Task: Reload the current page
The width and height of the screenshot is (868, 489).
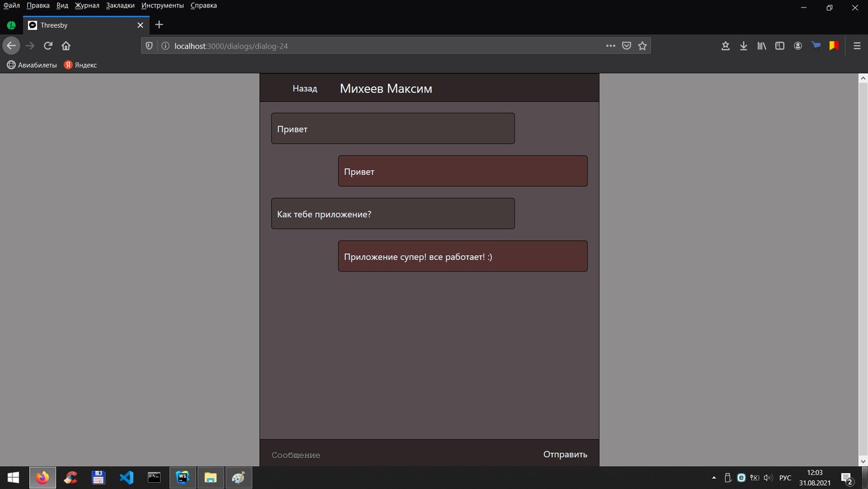Action: 48,46
